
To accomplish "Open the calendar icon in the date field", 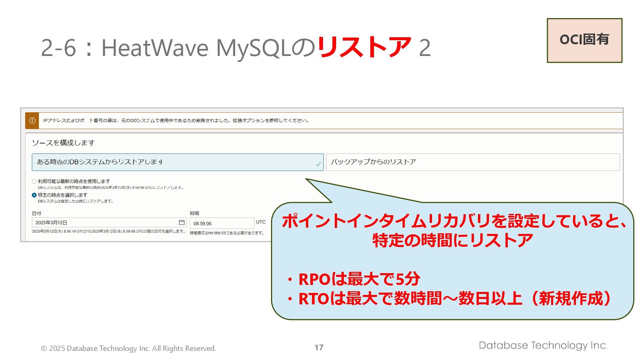I will pos(182,223).
